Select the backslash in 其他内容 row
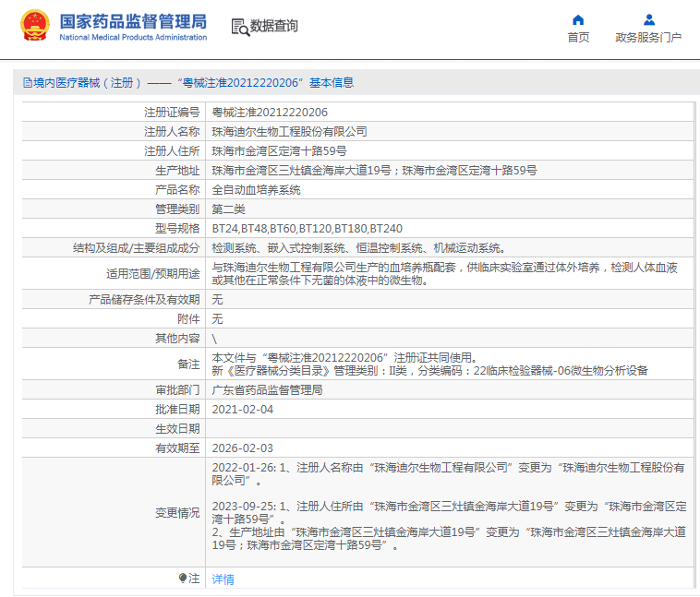 point(214,340)
